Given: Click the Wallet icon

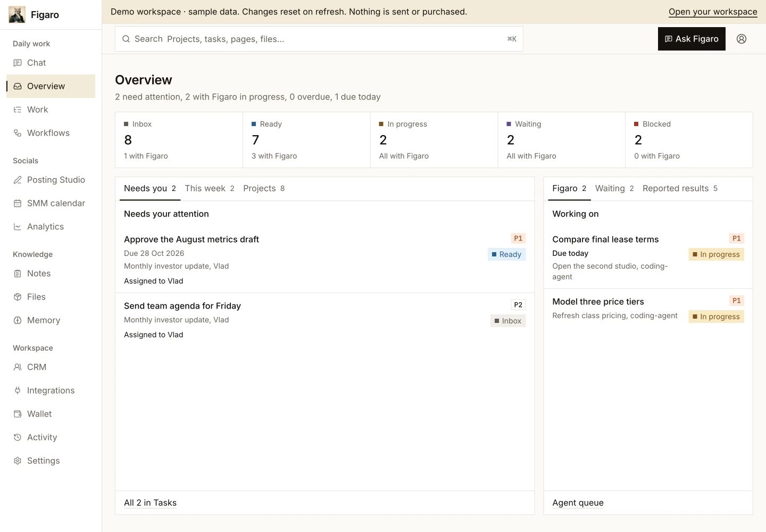Looking at the screenshot, I should pyautogui.click(x=18, y=414).
